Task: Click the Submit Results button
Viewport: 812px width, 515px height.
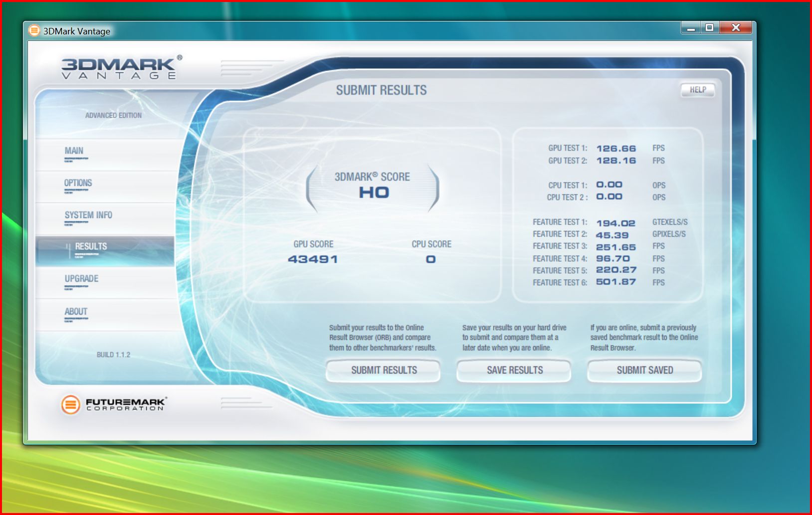Action: point(384,370)
